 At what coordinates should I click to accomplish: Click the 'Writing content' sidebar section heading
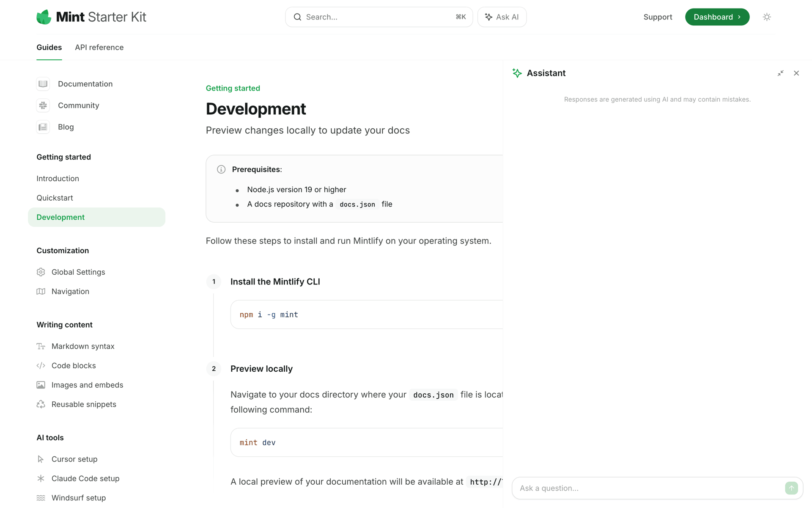coord(64,325)
